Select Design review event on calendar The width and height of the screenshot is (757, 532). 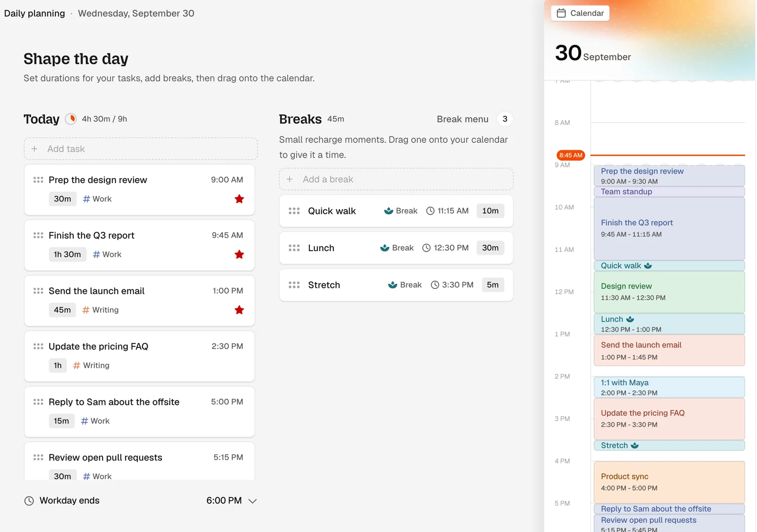[x=669, y=292]
